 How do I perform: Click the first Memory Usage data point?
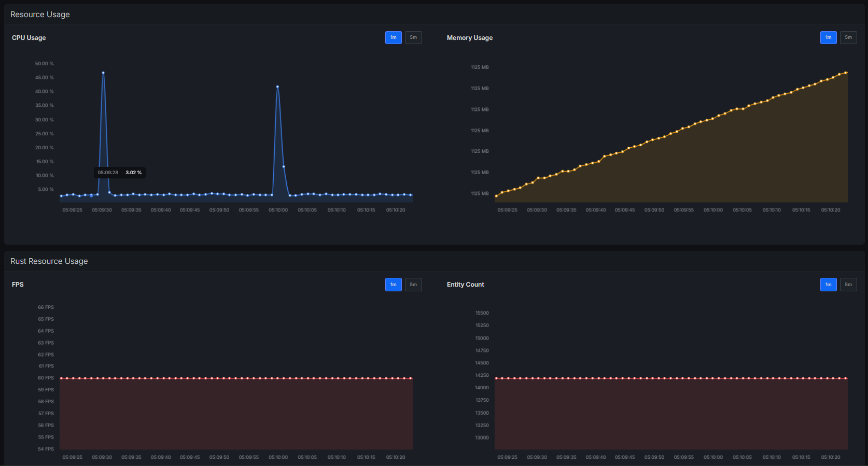496,196
